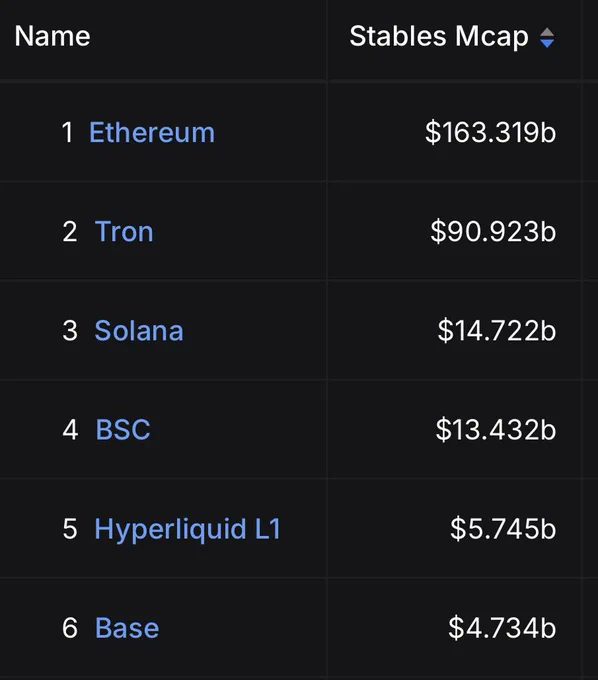Open the Ethereum chain link

(x=152, y=132)
